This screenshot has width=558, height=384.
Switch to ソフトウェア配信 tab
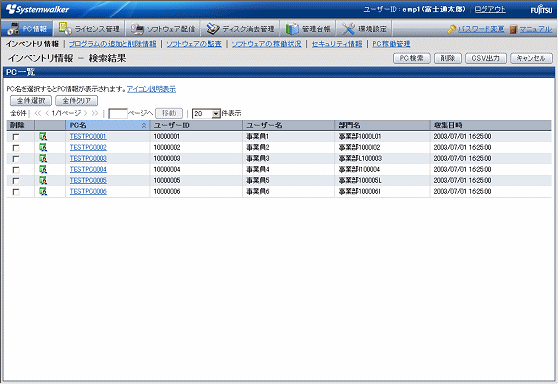pos(162,28)
